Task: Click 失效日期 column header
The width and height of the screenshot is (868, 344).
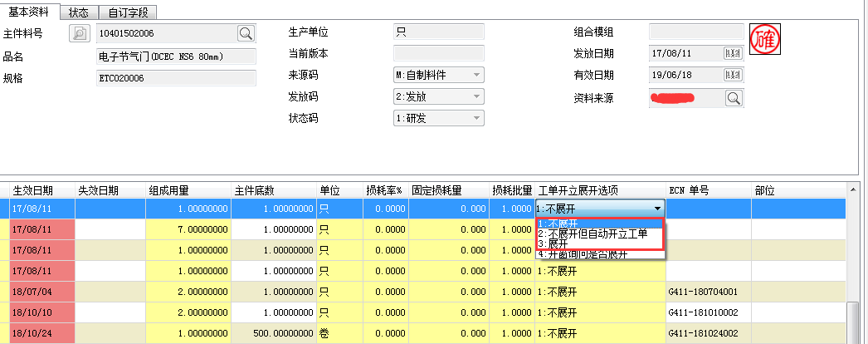Action: (110, 190)
